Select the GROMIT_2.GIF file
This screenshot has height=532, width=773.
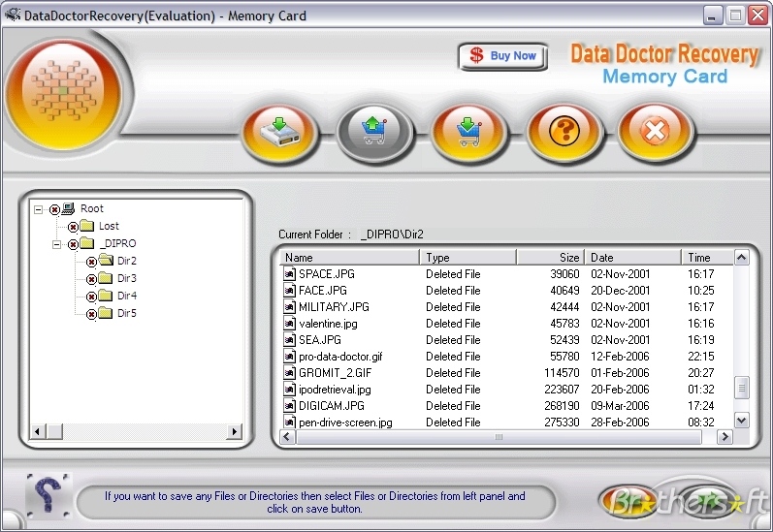[x=335, y=373]
